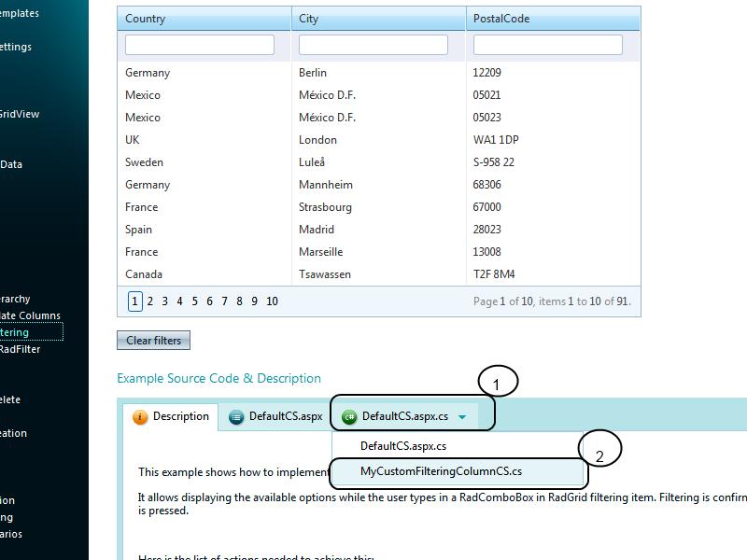Click postal code 68306
Image resolution: width=747 pixels, height=560 pixels.
[486, 185]
